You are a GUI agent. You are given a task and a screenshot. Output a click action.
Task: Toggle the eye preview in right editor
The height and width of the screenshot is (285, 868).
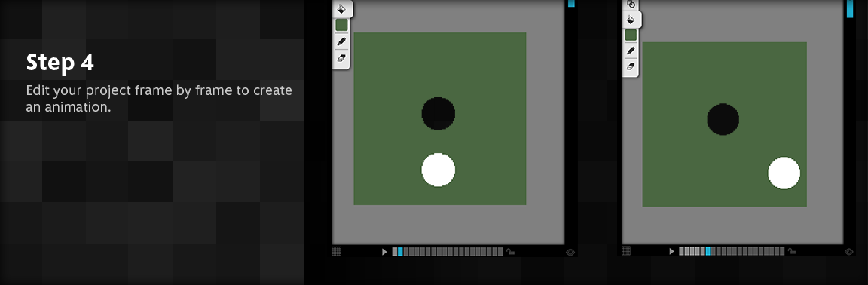849,252
